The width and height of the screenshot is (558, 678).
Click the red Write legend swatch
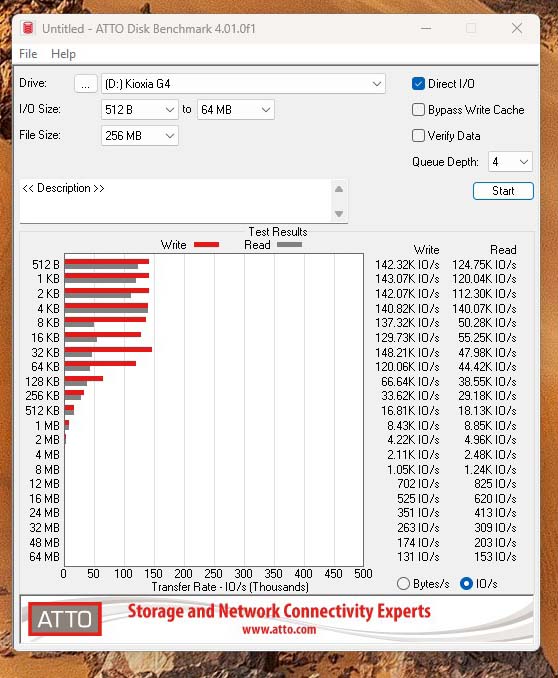tap(206, 245)
